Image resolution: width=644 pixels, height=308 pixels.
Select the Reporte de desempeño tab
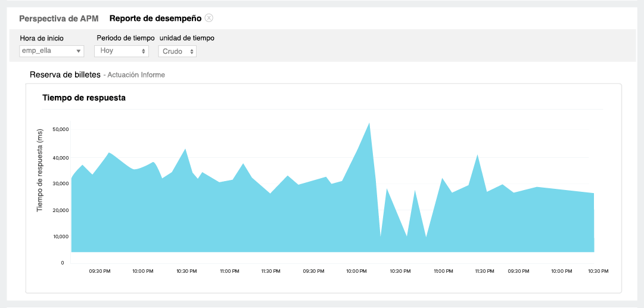coord(155,18)
